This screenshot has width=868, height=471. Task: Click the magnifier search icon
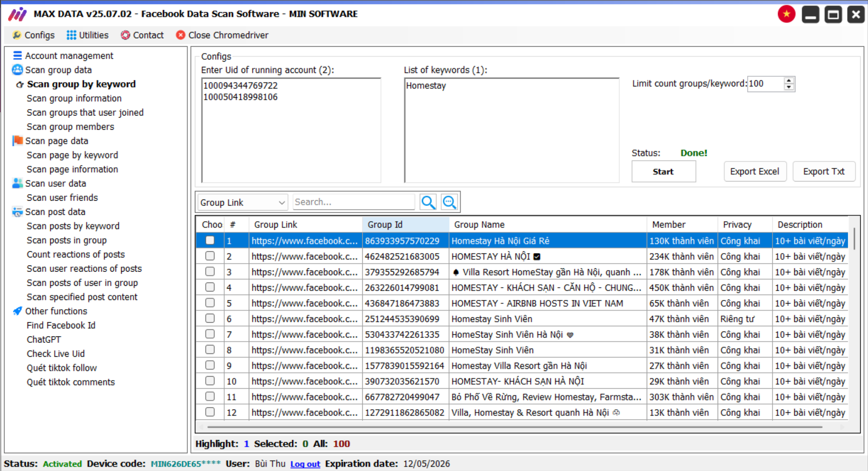(x=428, y=202)
